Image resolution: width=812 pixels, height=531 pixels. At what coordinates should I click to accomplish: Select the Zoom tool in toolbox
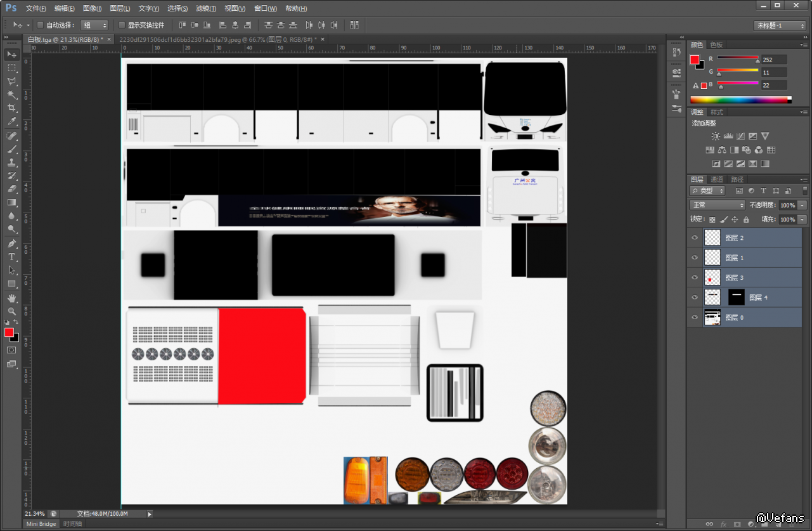(x=11, y=311)
